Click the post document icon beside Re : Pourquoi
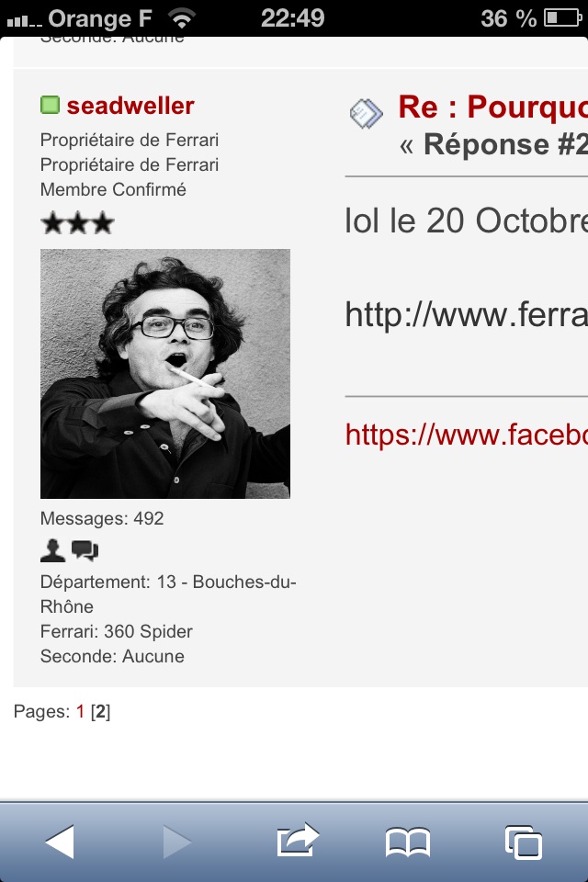The image size is (588, 882). pos(366,113)
